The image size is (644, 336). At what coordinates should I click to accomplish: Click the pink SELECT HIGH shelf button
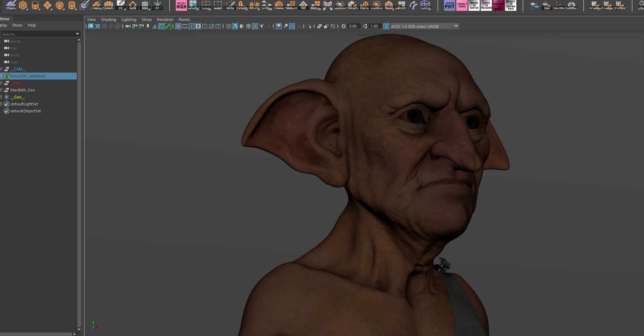[181, 5]
